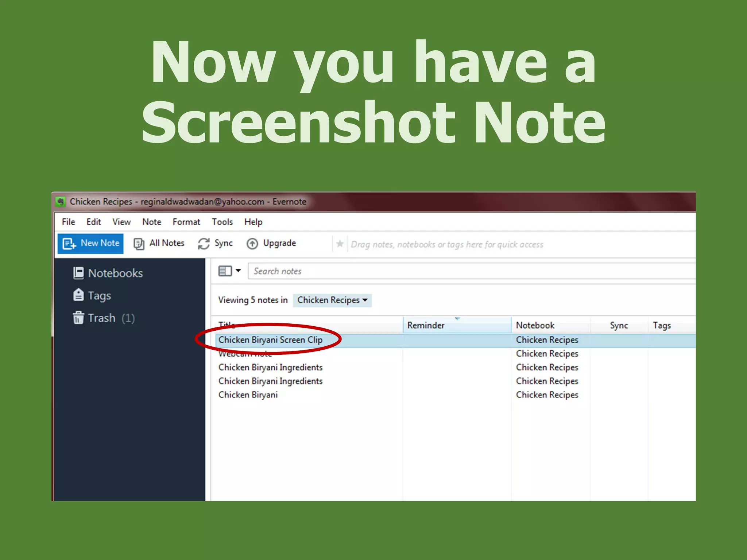This screenshot has width=747, height=560.
Task: Open the Format menu
Action: click(x=186, y=222)
